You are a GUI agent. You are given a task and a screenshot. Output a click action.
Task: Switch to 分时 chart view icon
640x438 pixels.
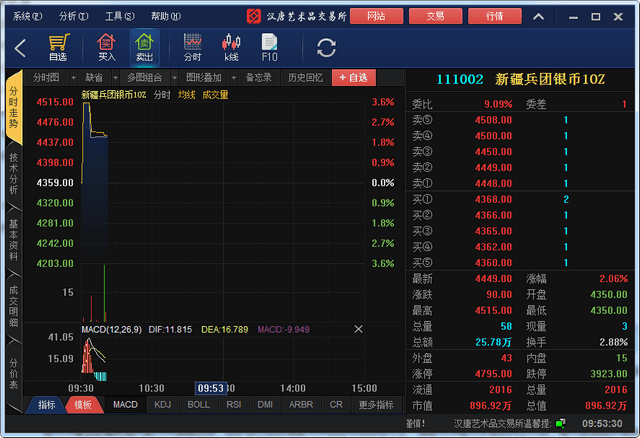pos(192,47)
